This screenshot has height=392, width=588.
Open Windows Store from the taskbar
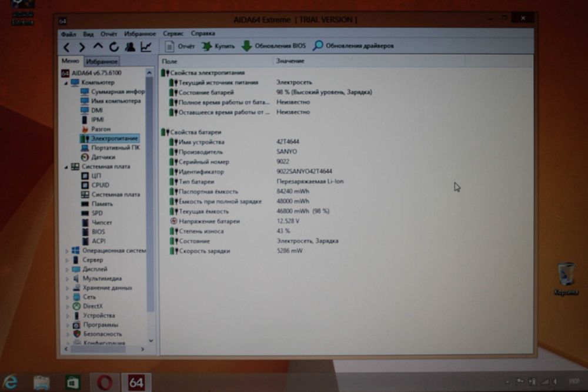(73, 383)
